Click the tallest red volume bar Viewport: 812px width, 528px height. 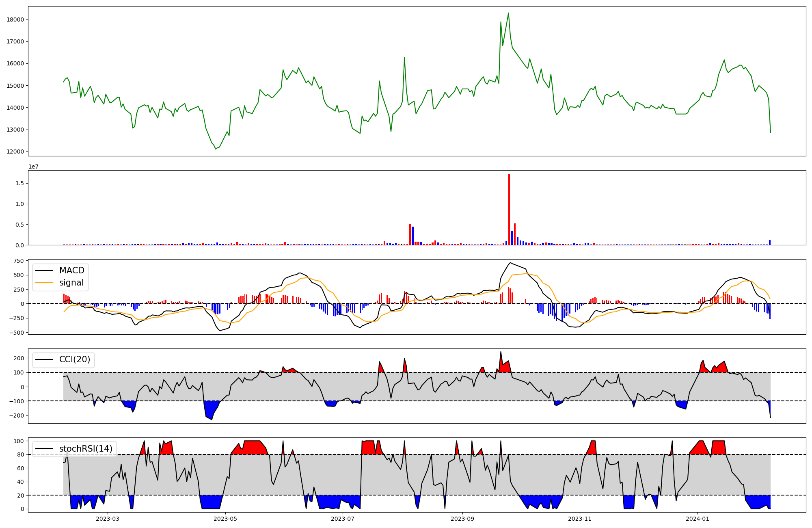tap(509, 210)
